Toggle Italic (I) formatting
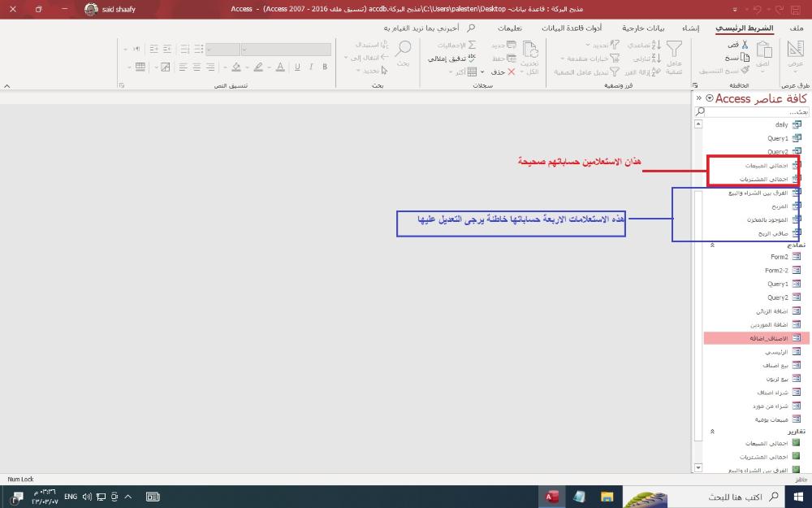The image size is (812, 508). [311, 67]
